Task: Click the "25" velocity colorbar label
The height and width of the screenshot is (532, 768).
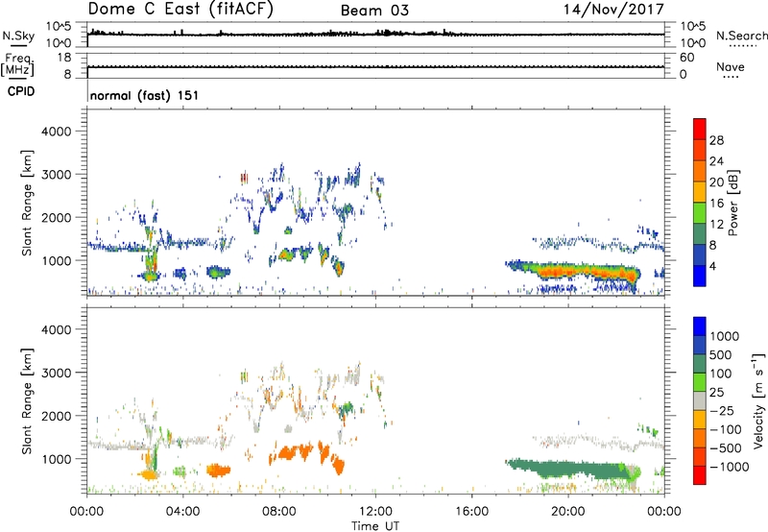Action: 716,393
